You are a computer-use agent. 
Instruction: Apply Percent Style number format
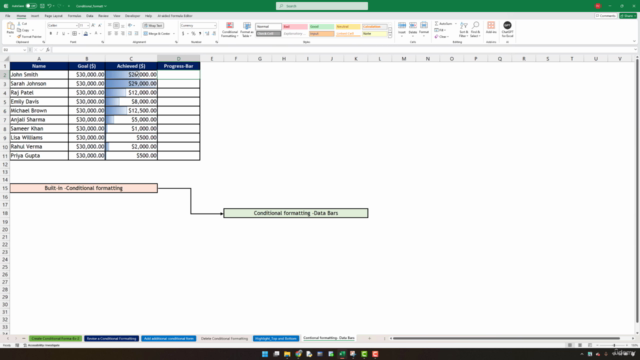(x=193, y=33)
